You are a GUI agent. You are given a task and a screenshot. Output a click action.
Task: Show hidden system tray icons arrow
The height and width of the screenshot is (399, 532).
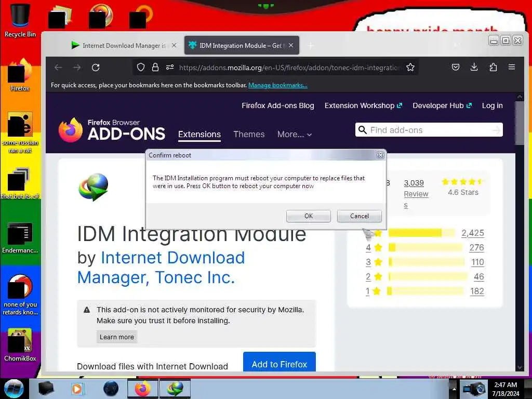pos(454,389)
